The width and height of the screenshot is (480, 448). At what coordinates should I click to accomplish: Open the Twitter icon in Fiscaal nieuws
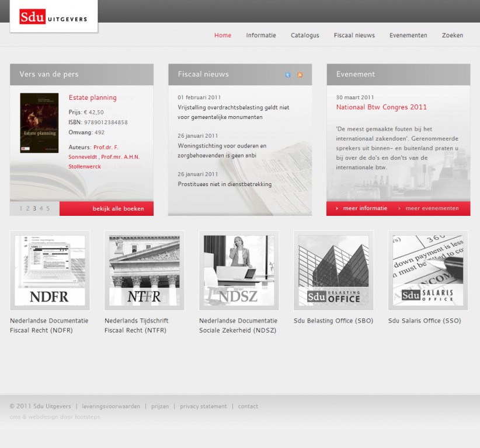click(x=288, y=75)
